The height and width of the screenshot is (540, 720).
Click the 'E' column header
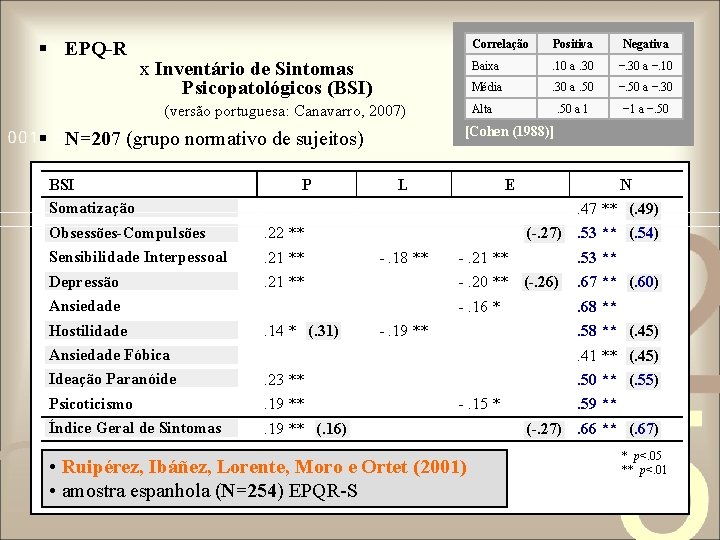509,185
